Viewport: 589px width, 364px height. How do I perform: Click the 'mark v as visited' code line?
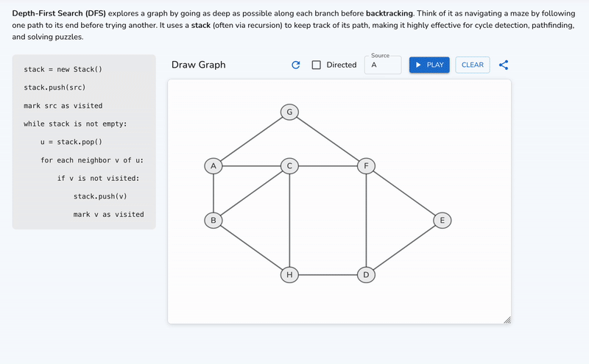tap(108, 214)
